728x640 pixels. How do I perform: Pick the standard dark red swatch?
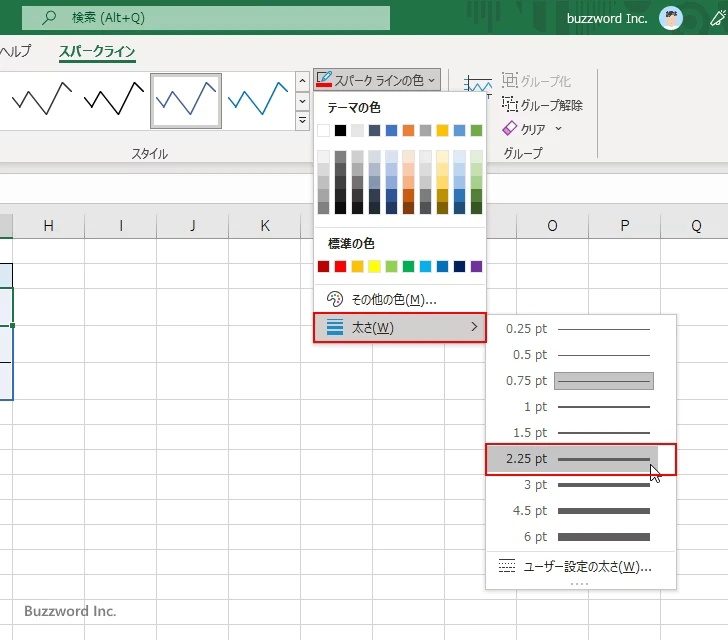coord(324,266)
